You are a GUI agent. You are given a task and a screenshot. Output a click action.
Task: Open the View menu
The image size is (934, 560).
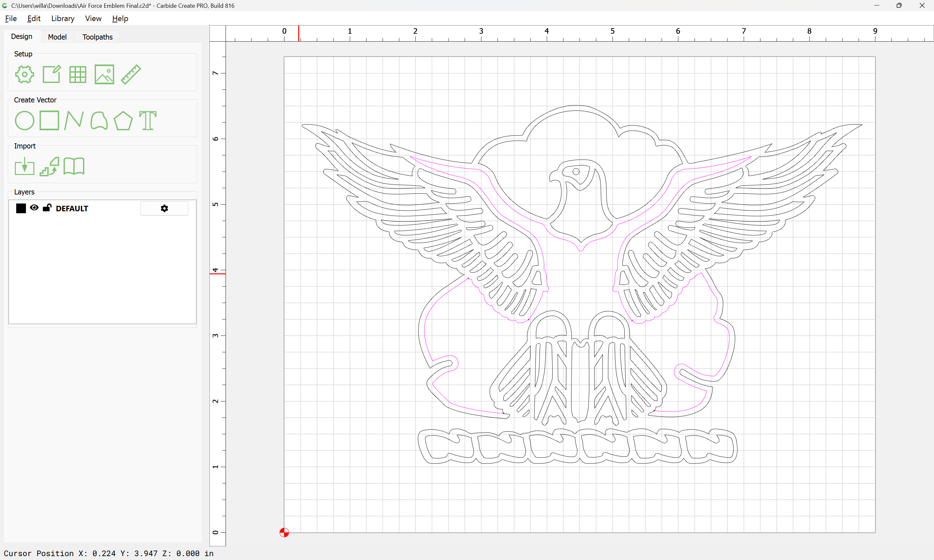point(93,18)
